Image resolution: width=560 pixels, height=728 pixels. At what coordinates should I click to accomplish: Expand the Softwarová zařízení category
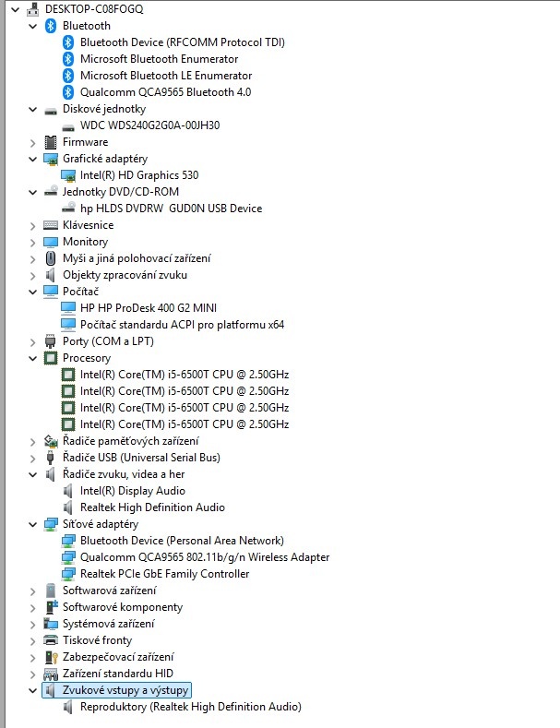click(x=32, y=591)
